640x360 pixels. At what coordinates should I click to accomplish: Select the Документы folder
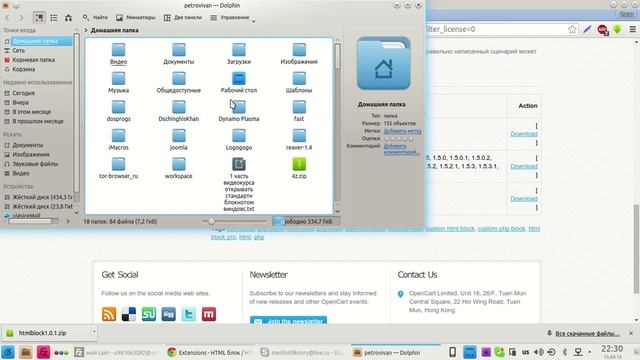coord(178,54)
